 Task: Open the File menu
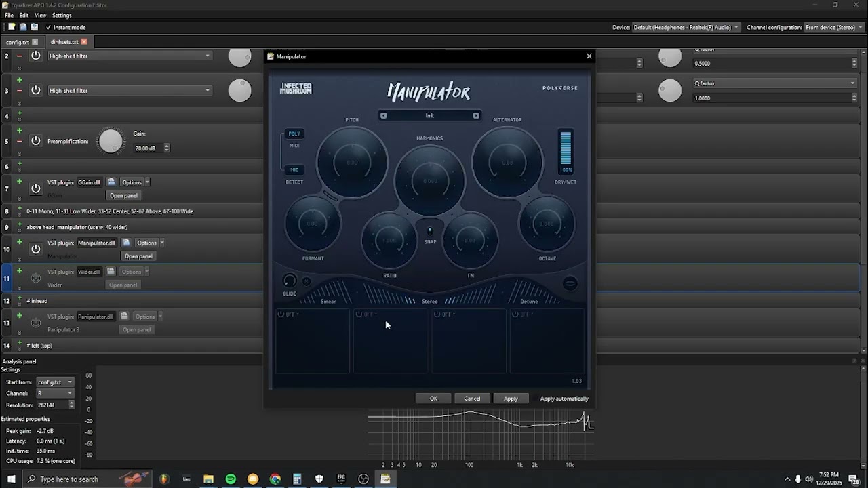click(9, 15)
